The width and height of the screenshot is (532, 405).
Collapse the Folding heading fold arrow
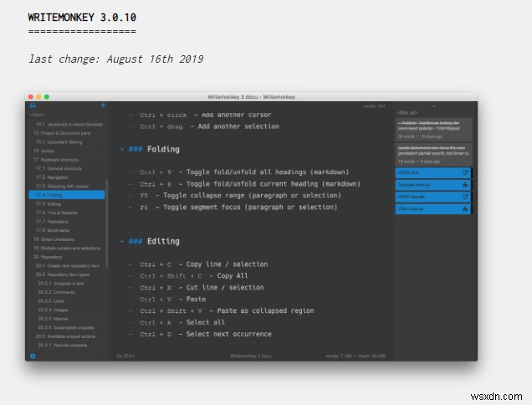pos(122,150)
